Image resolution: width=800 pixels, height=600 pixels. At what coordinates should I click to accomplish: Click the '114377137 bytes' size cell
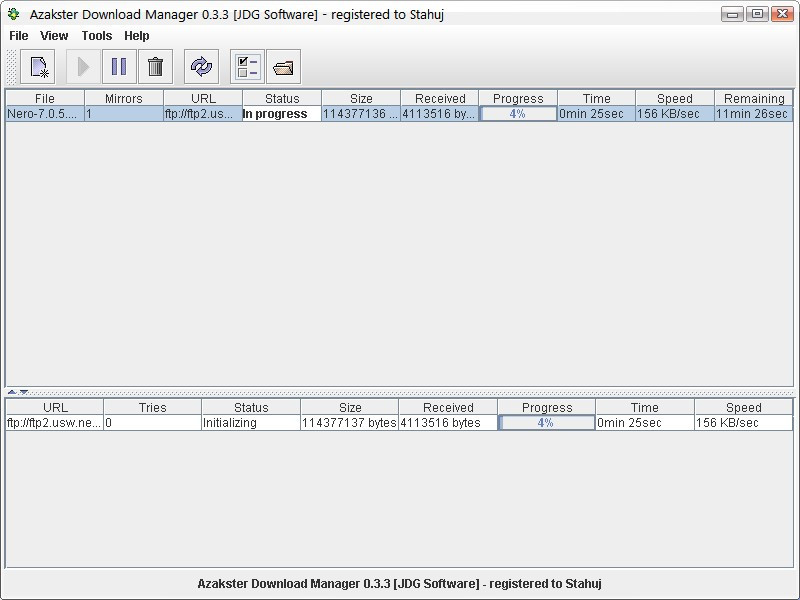(350, 422)
